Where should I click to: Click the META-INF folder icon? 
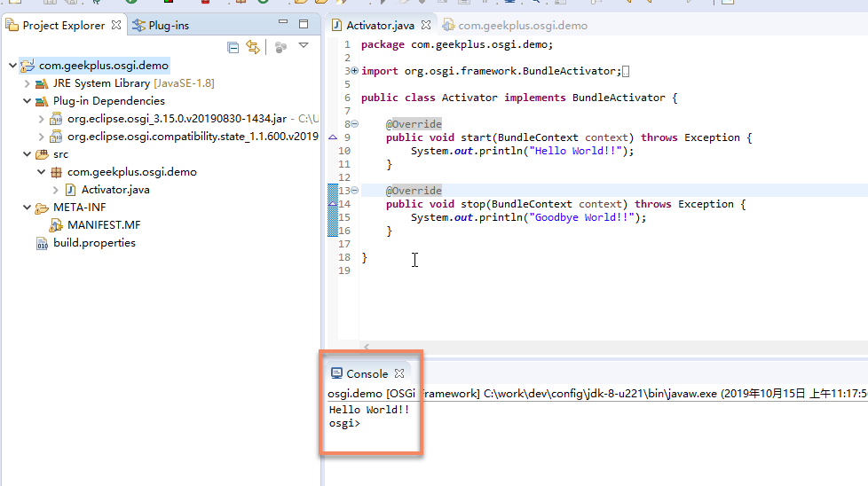coord(42,208)
